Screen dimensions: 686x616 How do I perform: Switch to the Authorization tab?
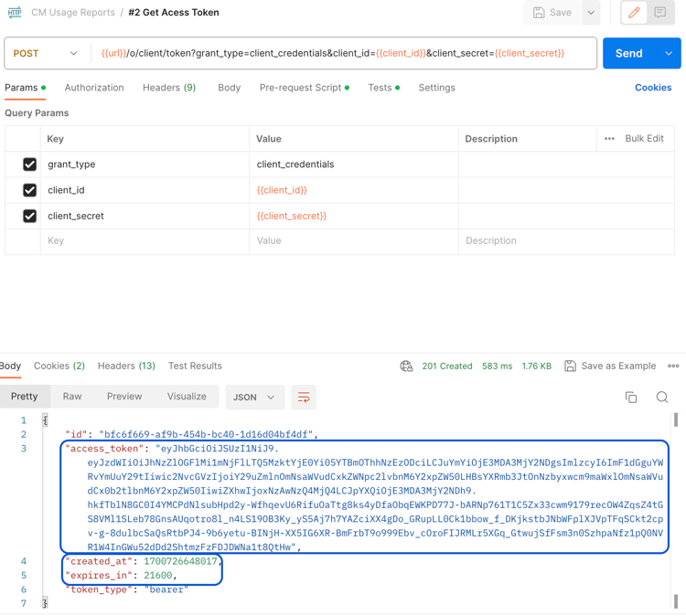(94, 88)
